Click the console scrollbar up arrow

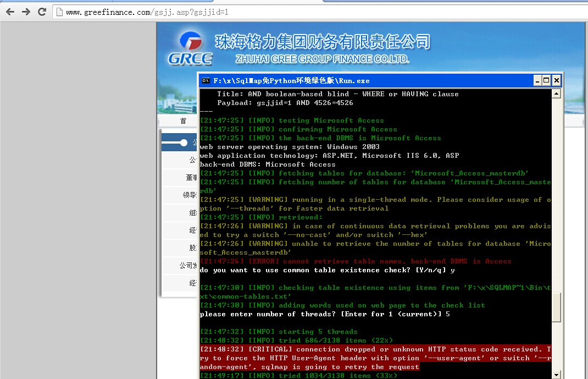(x=557, y=94)
